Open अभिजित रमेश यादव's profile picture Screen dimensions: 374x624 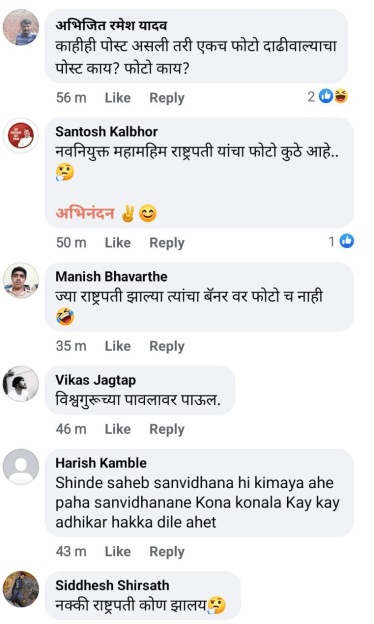[x=21, y=27]
